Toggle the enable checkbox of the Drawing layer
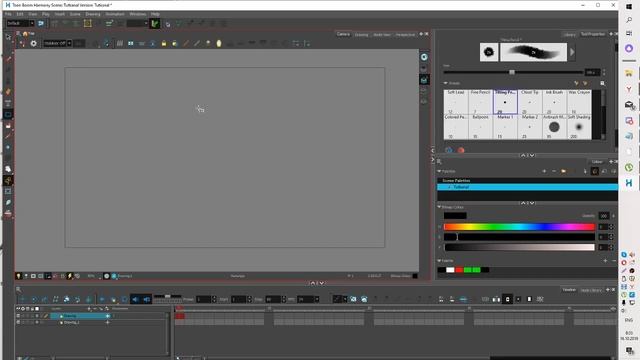Image resolution: width=640 pixels, height=360 pixels. pyautogui.click(x=18, y=316)
